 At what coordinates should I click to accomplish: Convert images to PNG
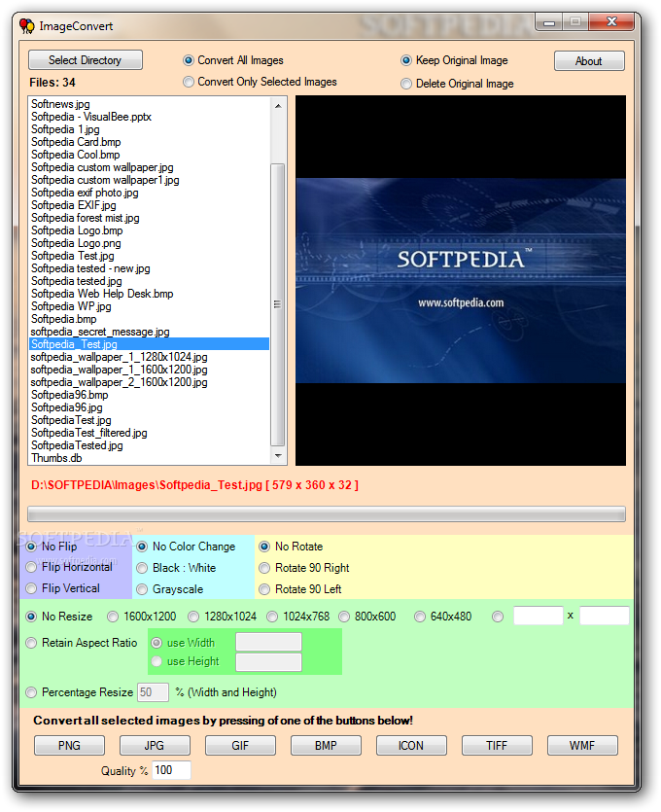69,746
